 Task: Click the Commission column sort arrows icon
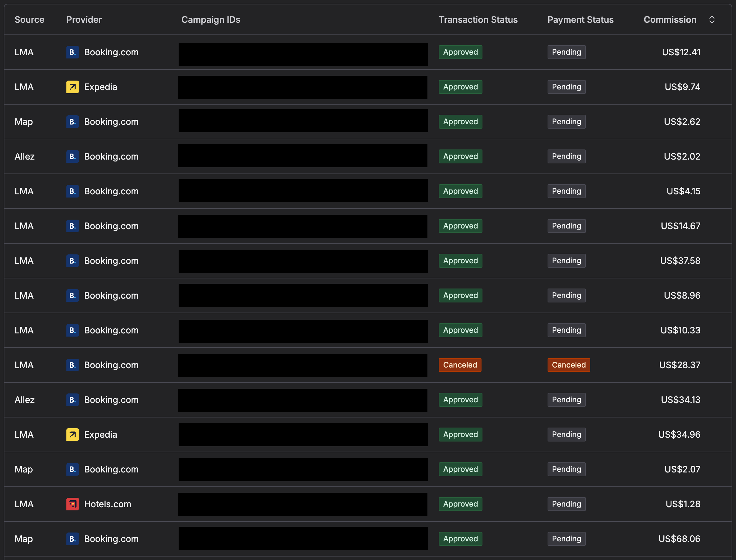point(712,20)
